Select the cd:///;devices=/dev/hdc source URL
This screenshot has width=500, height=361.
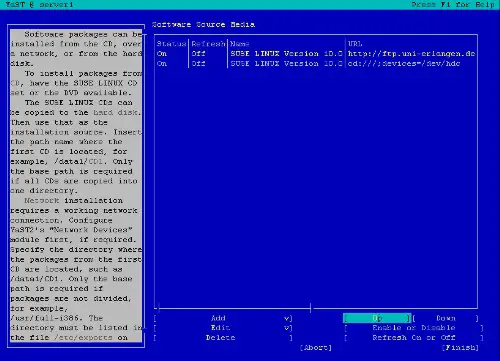[404, 63]
